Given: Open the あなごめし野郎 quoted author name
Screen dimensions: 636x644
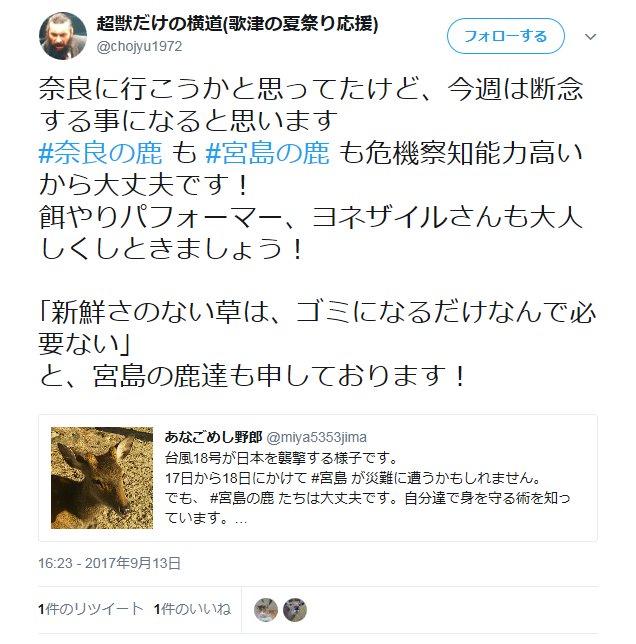Looking at the screenshot, I should (x=213, y=437).
